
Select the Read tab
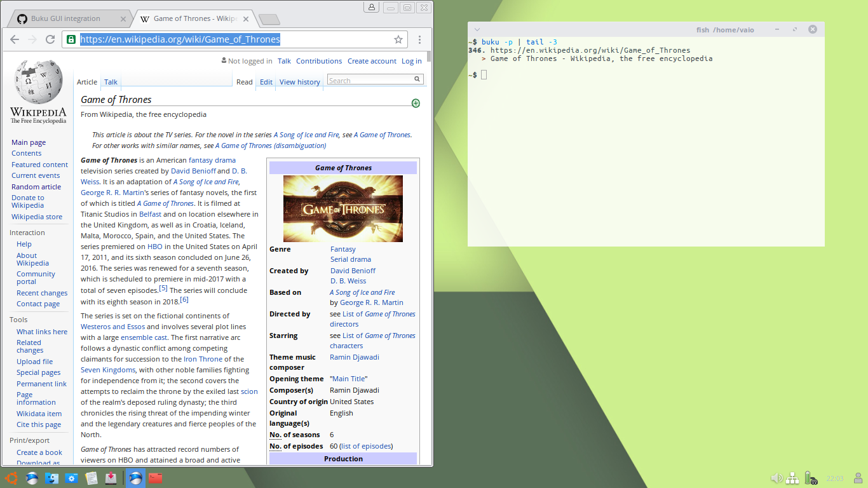tap(245, 82)
